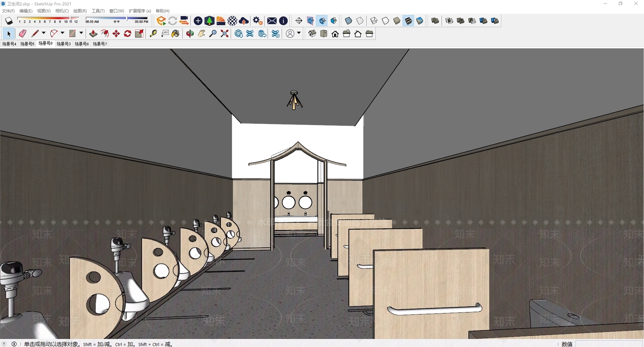Select the Pan hand tool
The height and width of the screenshot is (347, 644).
coord(202,34)
